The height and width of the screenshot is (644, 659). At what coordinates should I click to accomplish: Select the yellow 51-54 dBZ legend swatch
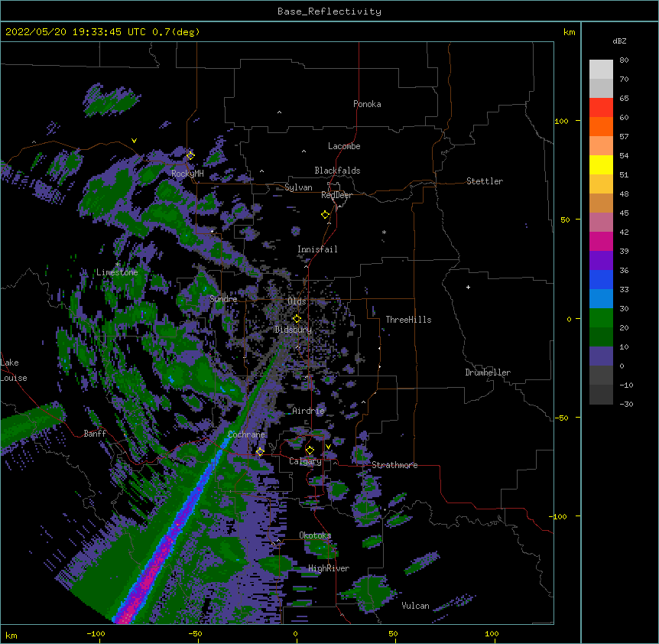point(601,164)
